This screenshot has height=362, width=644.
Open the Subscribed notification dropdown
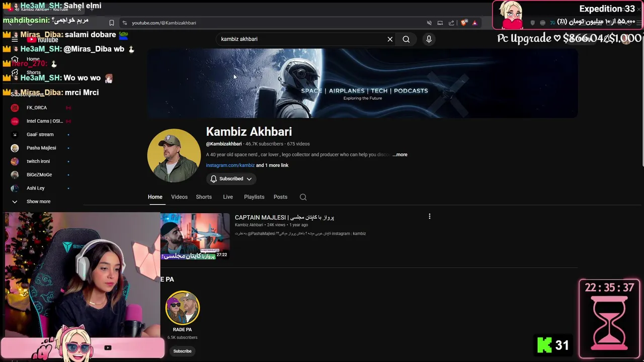click(231, 179)
